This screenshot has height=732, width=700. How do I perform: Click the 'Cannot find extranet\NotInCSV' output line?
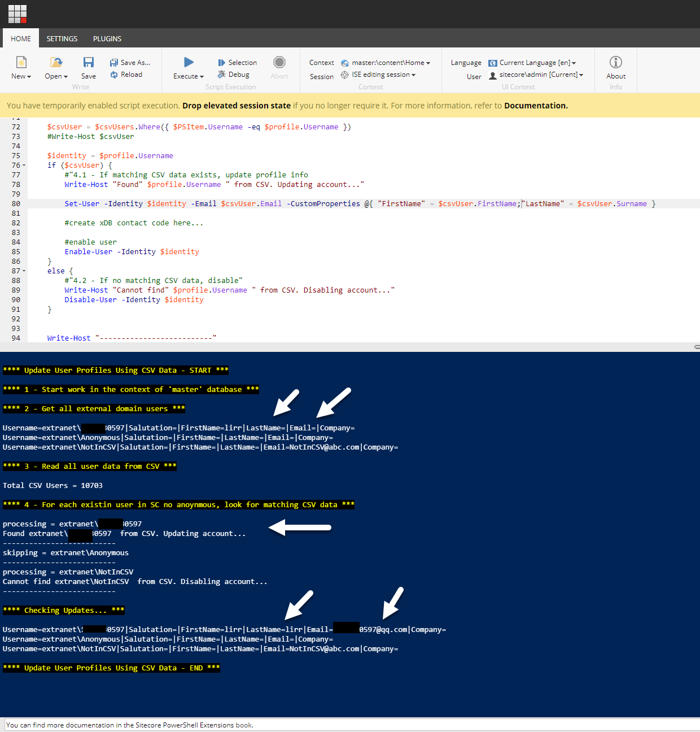(x=135, y=582)
